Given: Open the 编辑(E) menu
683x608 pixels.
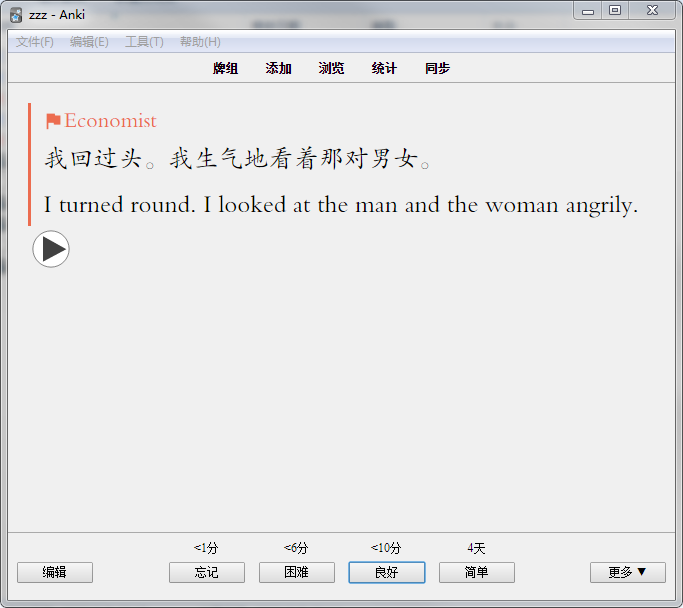Looking at the screenshot, I should point(89,42).
